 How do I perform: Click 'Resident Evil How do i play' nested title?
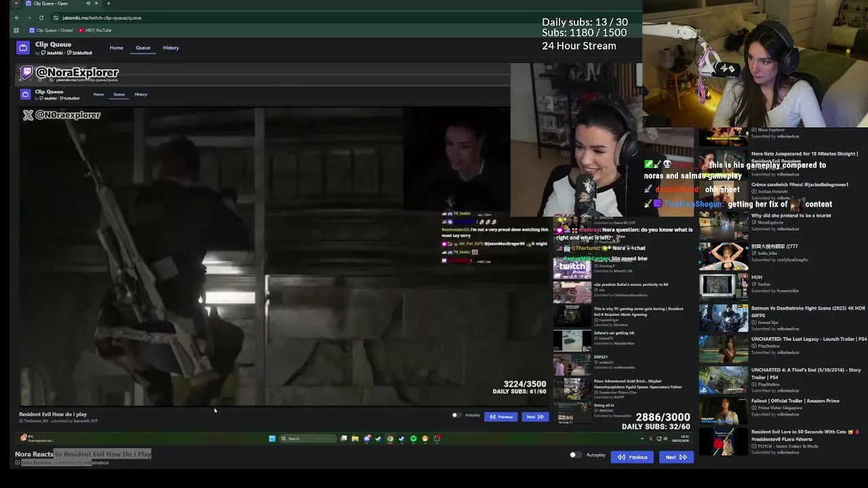(53, 414)
